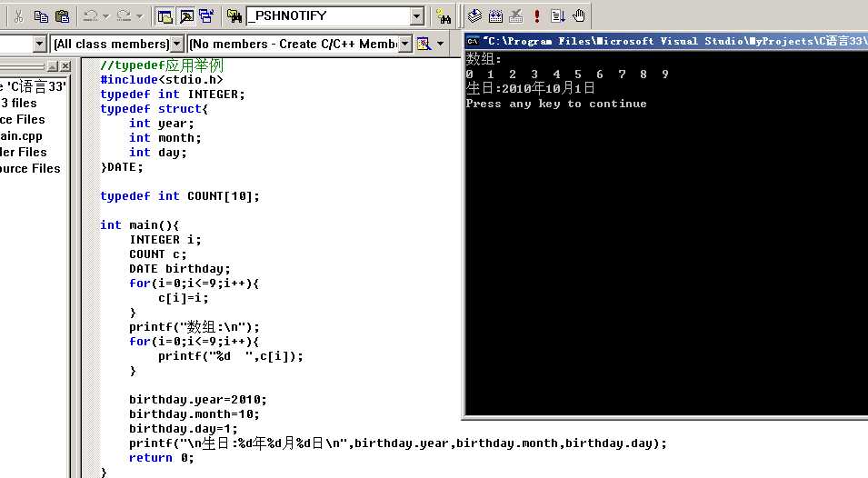Expand the (All class members) dropdown arrow
The width and height of the screenshot is (868, 478).
(177, 44)
